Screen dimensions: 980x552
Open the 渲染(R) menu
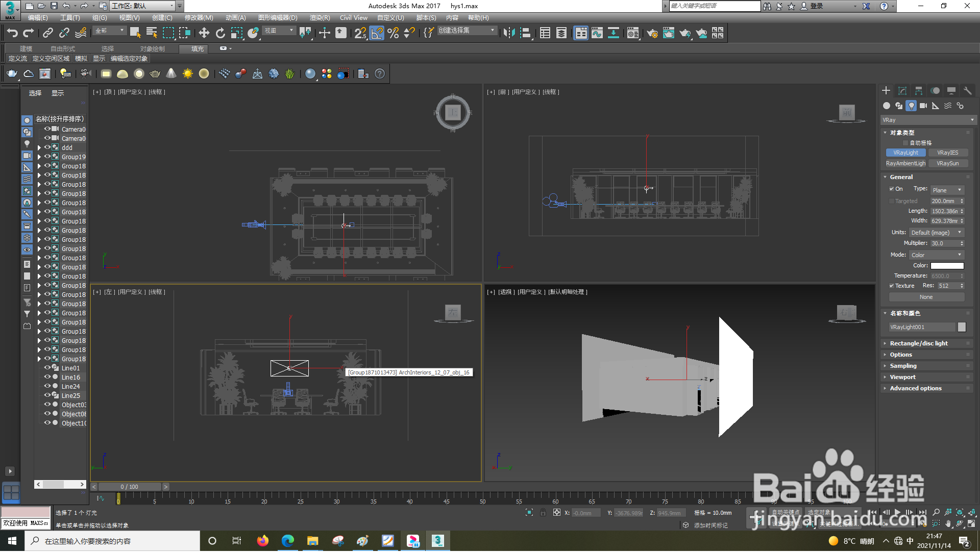click(320, 18)
